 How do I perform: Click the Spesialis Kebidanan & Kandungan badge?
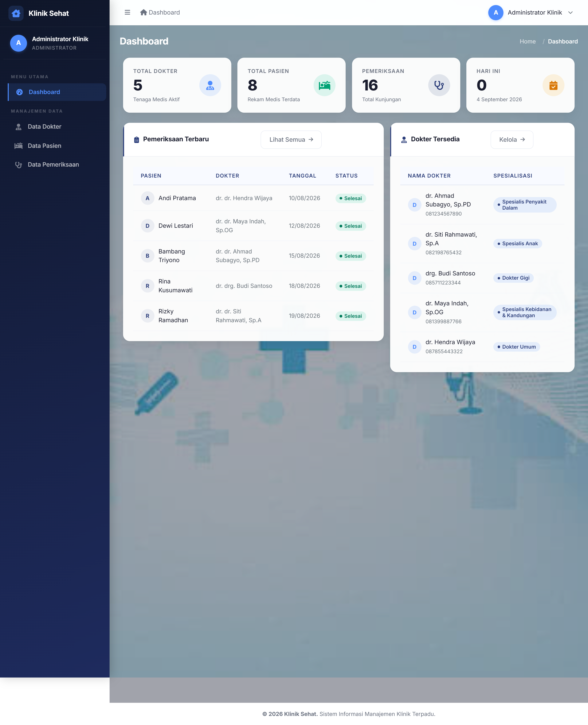point(525,313)
